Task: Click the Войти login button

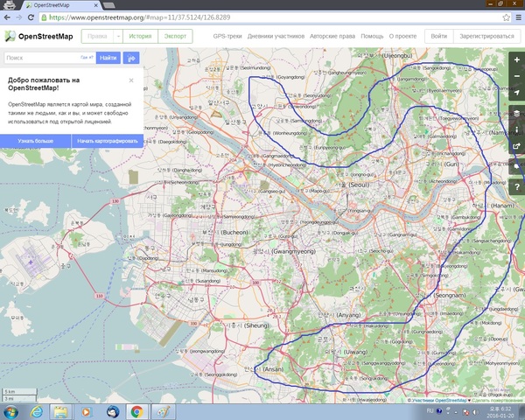Action: coord(439,36)
